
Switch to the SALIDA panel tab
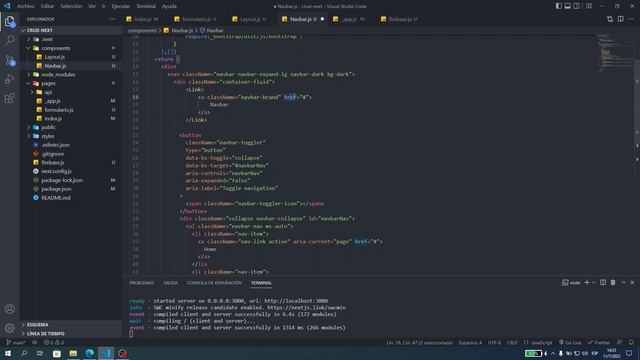click(x=171, y=283)
